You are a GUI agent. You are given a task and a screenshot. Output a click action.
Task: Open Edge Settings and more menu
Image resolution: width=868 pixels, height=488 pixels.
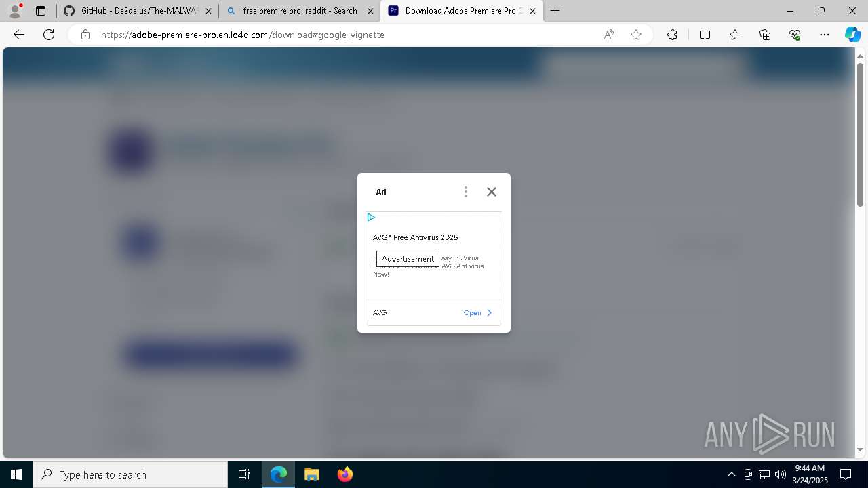(x=825, y=35)
